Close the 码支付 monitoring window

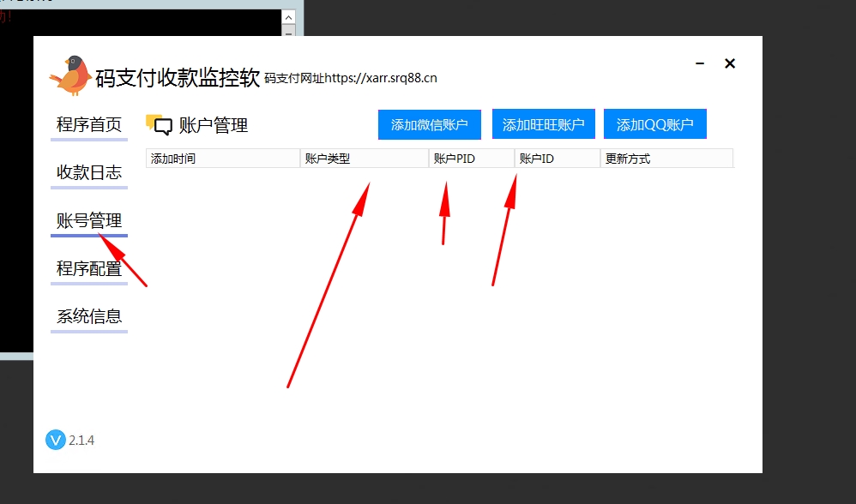(x=730, y=63)
